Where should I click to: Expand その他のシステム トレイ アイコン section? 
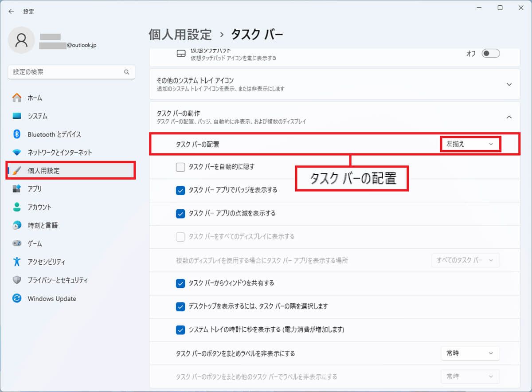(x=509, y=84)
